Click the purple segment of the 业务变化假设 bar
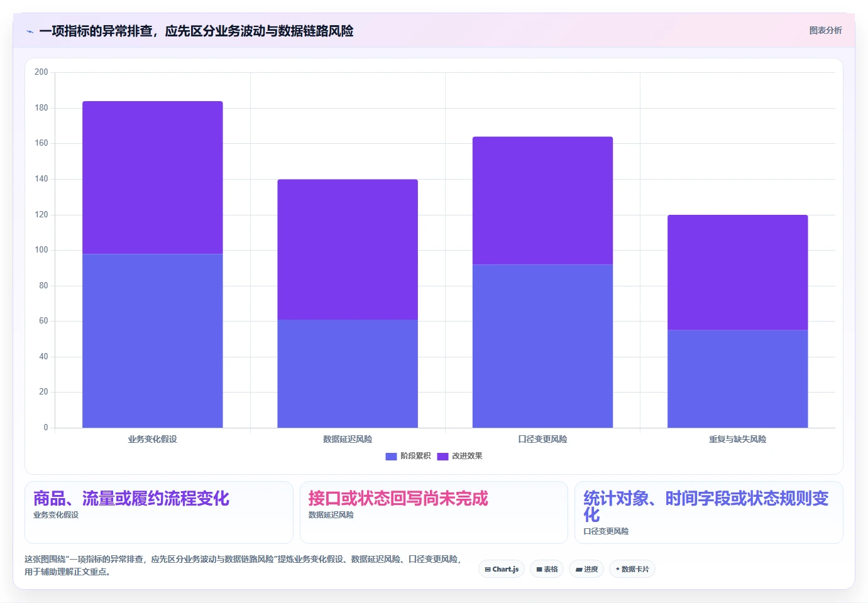 [x=153, y=178]
